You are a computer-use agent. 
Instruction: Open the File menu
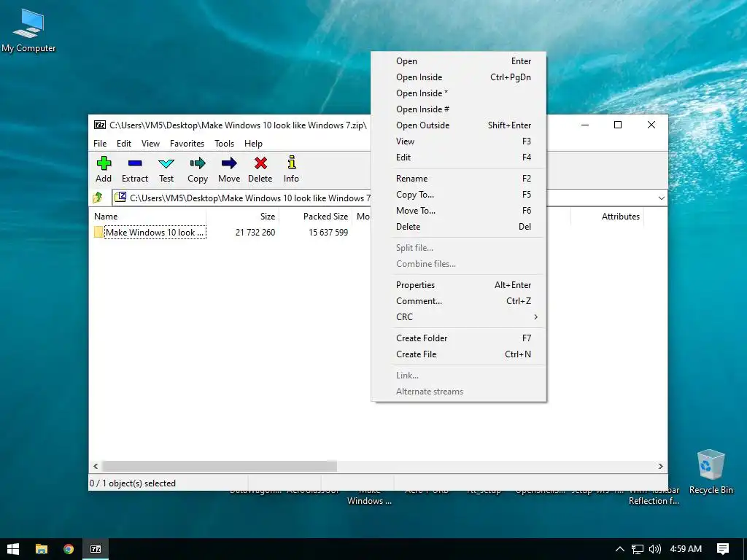pyautogui.click(x=100, y=144)
